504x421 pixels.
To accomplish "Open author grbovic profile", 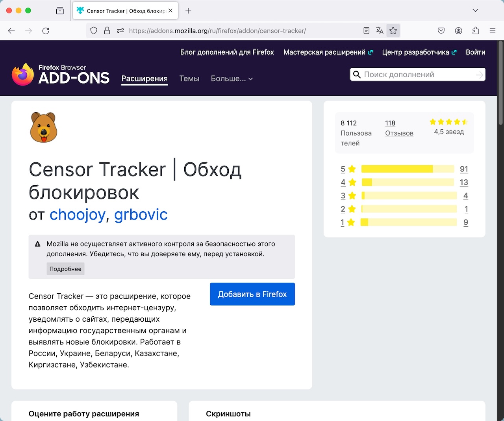I will click(x=141, y=214).
